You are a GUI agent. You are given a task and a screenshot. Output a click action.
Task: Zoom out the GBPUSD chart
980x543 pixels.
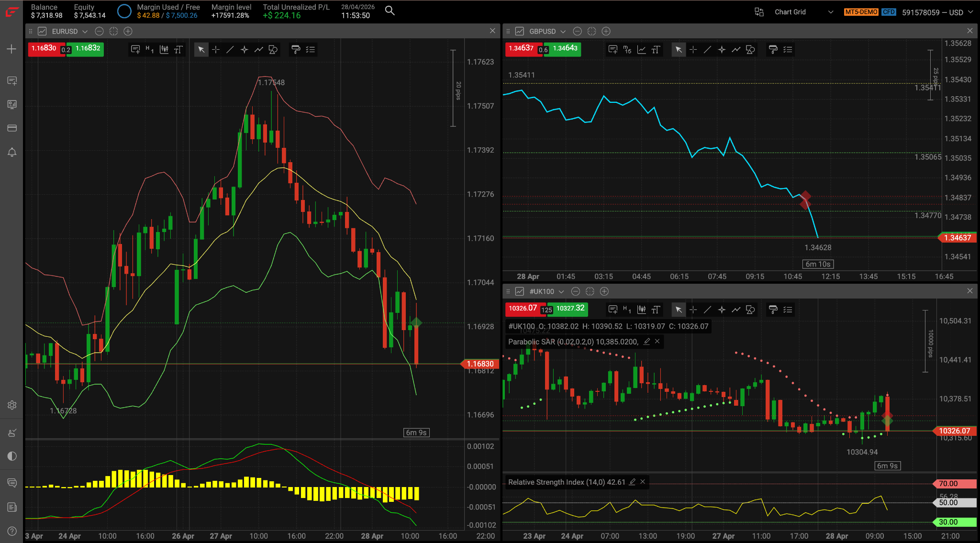pyautogui.click(x=577, y=31)
